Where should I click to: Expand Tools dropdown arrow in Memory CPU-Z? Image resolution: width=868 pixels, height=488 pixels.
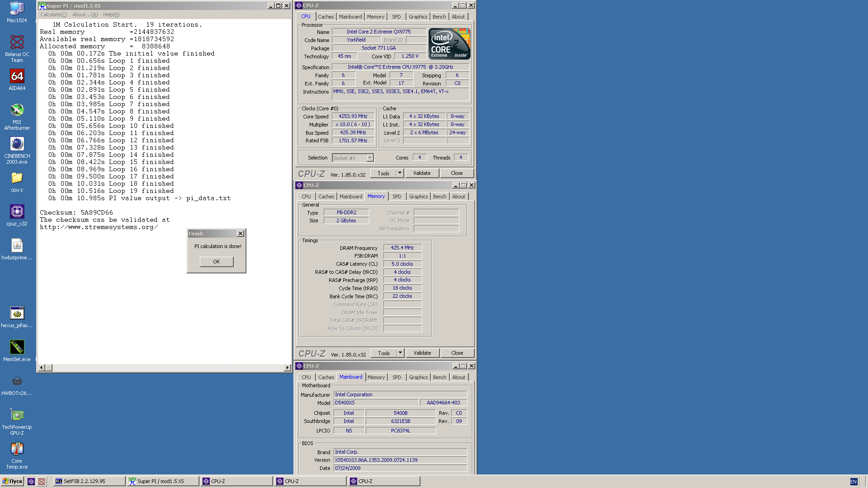[x=400, y=353]
